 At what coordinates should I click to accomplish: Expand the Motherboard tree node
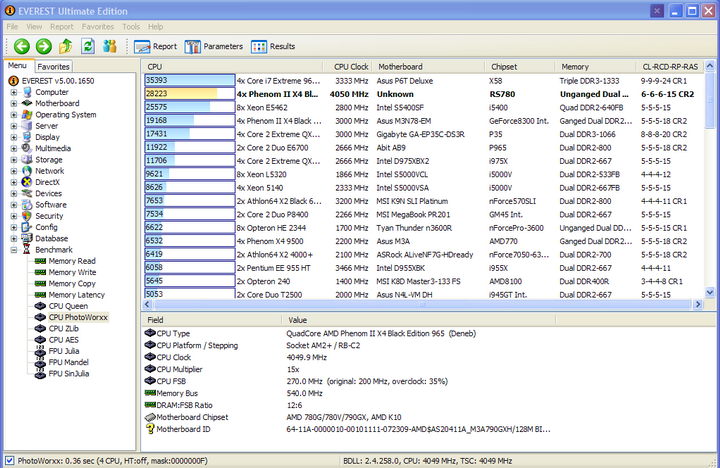coord(14,103)
